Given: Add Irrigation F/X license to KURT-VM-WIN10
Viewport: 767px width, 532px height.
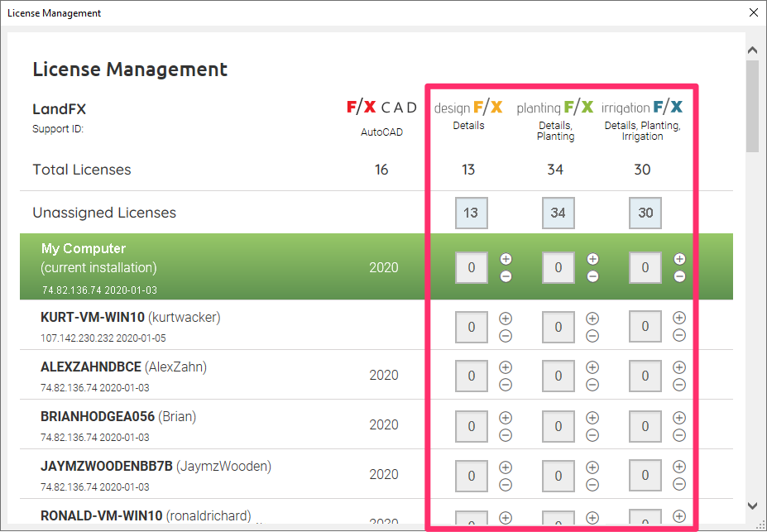Looking at the screenshot, I should point(679,318).
